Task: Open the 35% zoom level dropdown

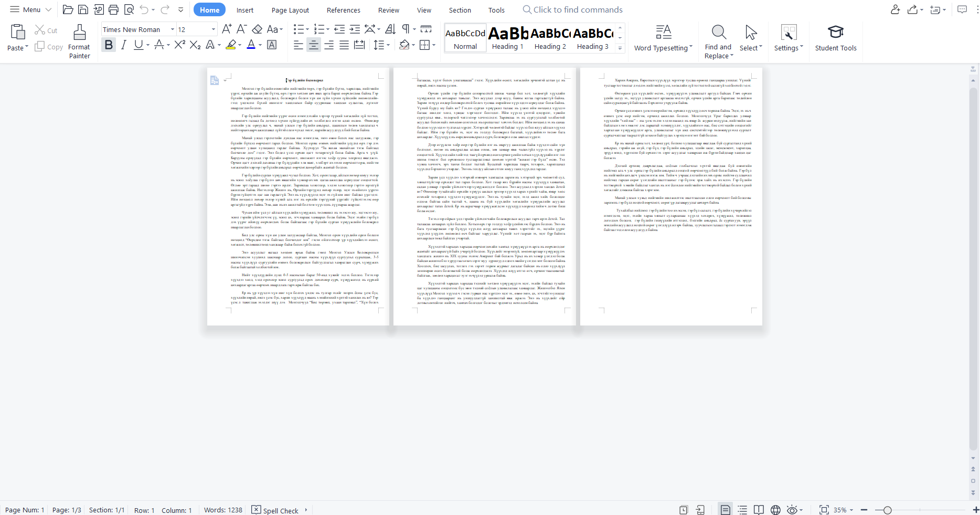Action: coord(844,510)
